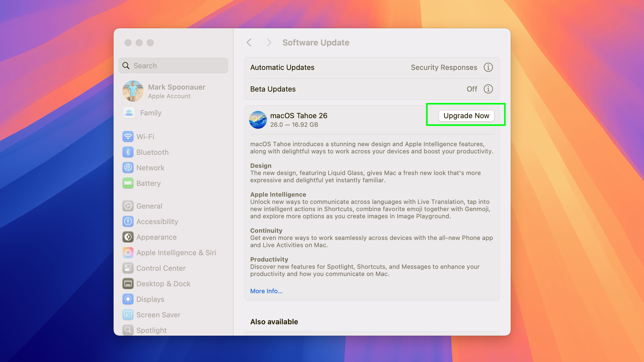The image size is (644, 362).
Task: Open Screen Saver settings
Action: (x=158, y=315)
